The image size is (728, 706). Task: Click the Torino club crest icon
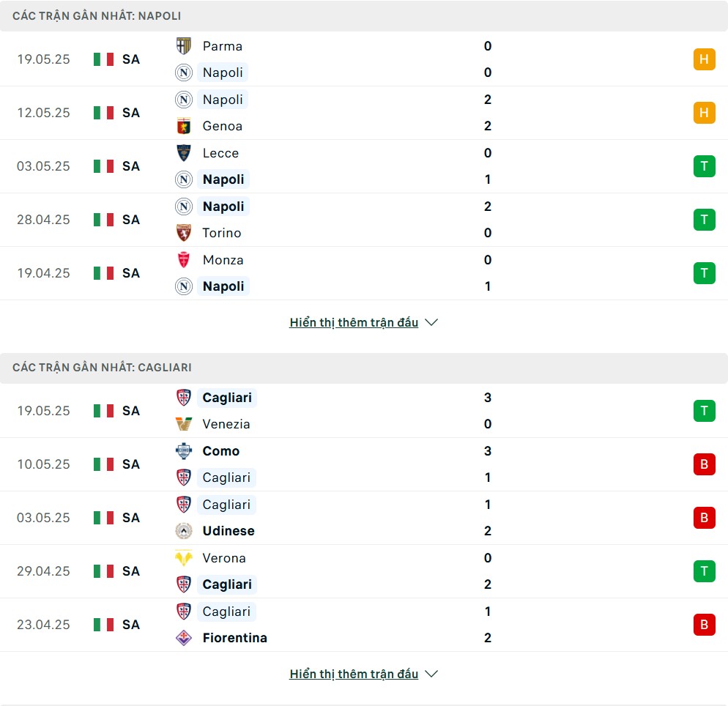click(x=183, y=233)
